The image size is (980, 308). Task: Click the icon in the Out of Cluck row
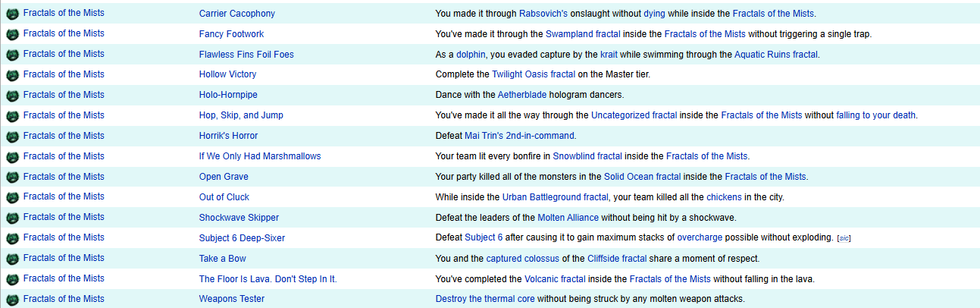(11, 197)
